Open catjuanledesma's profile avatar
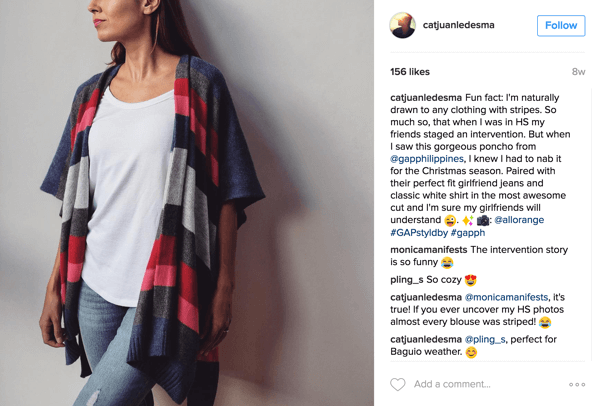 pos(402,25)
